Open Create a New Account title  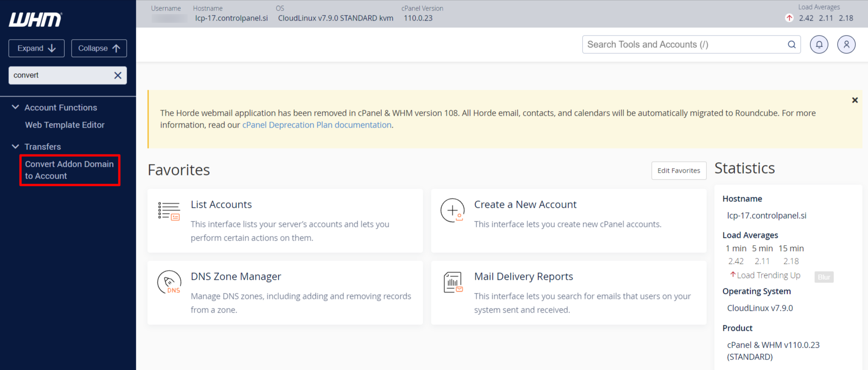pyautogui.click(x=525, y=205)
